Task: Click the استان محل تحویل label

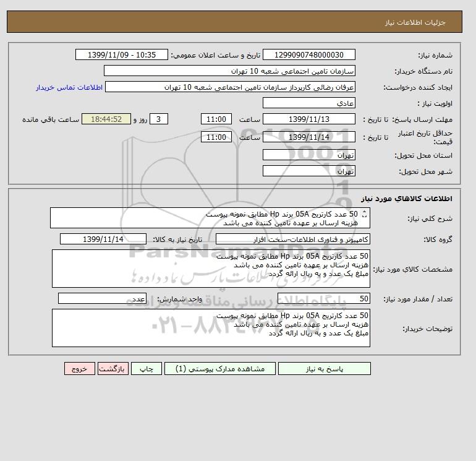Action: tap(423, 155)
